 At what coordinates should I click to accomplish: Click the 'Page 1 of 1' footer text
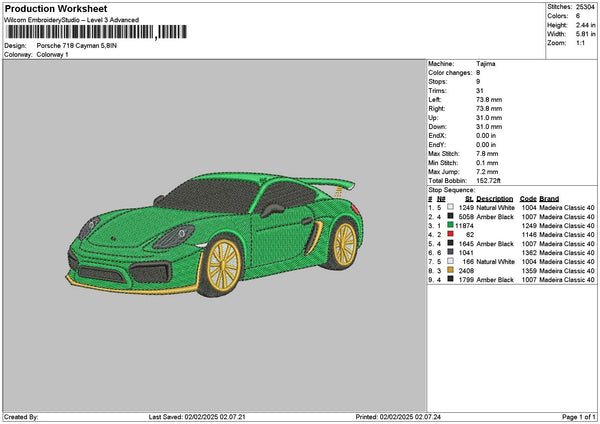click(579, 417)
